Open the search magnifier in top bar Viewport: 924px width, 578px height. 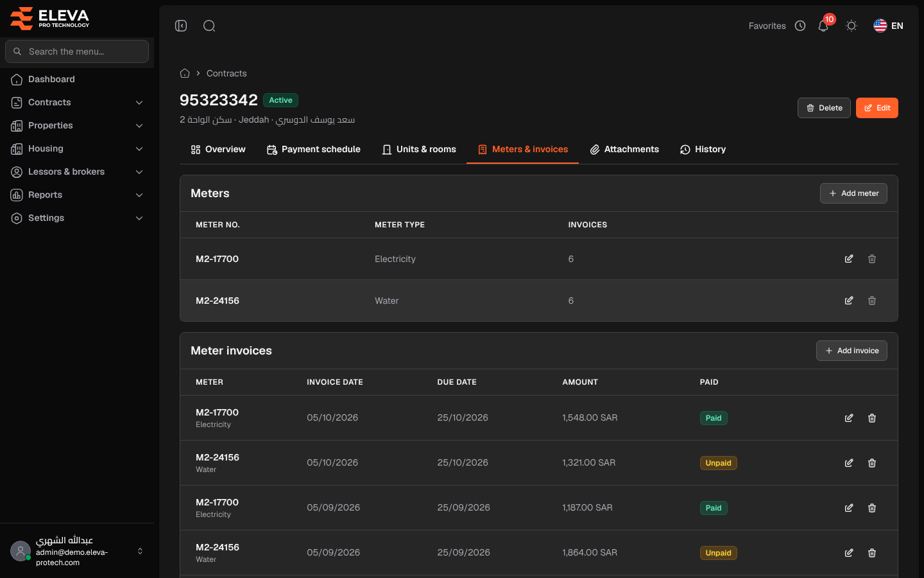[209, 26]
